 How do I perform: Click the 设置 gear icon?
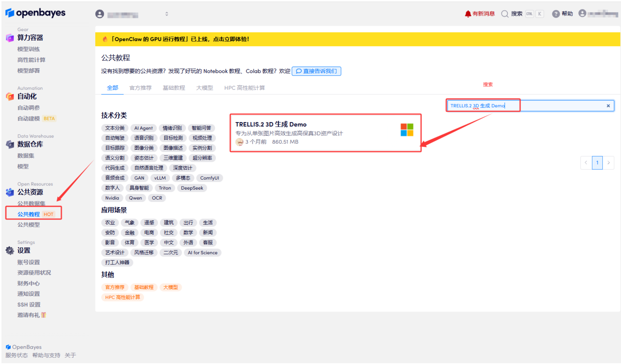tap(10, 251)
